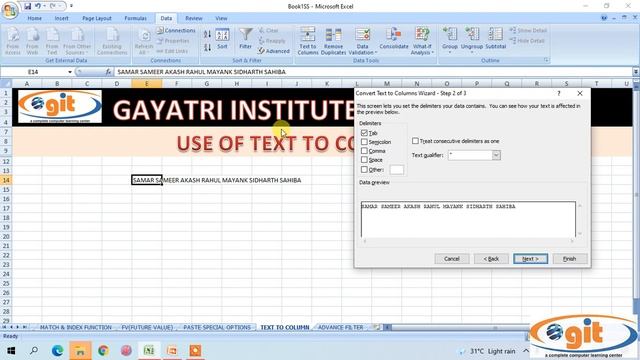Open workbook Connections
The width and height of the screenshot is (640, 360).
[x=176, y=31]
